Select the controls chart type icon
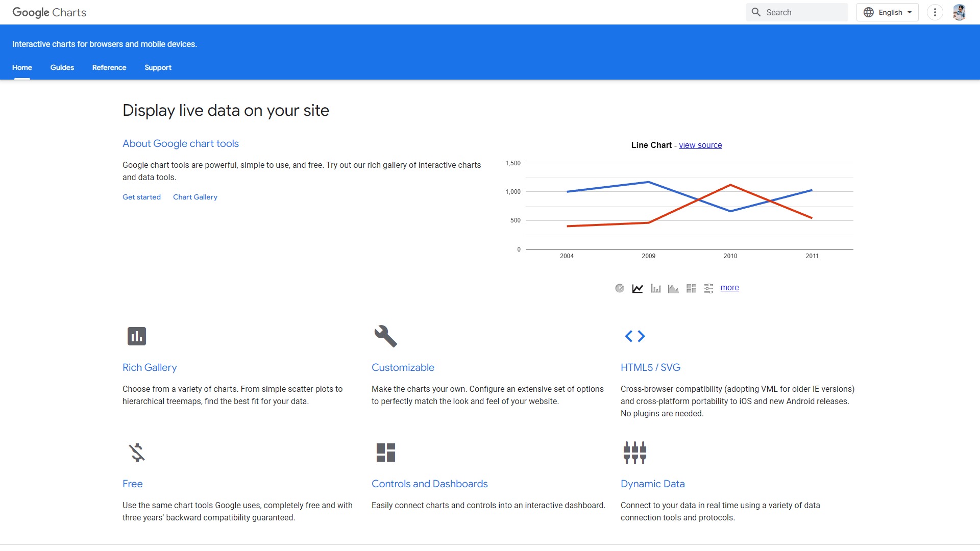980x551 pixels. point(709,288)
